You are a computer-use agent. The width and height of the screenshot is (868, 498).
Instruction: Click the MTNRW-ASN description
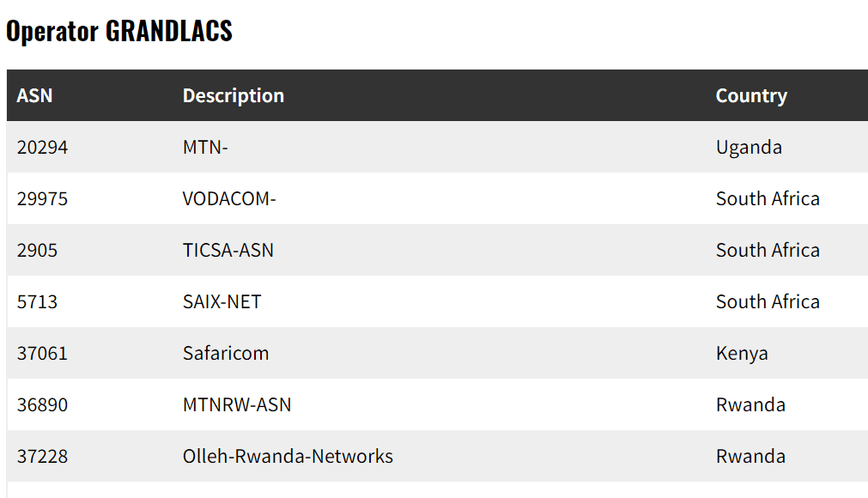237,404
